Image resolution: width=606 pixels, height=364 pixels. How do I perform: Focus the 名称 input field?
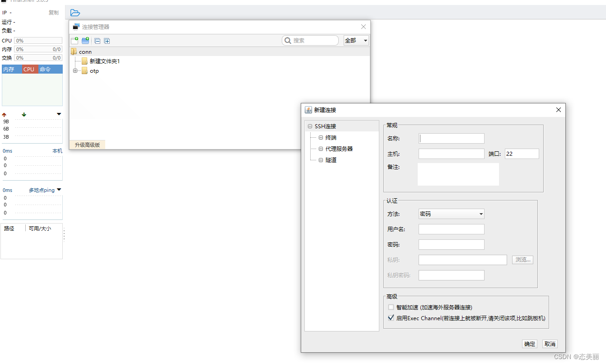click(x=452, y=138)
